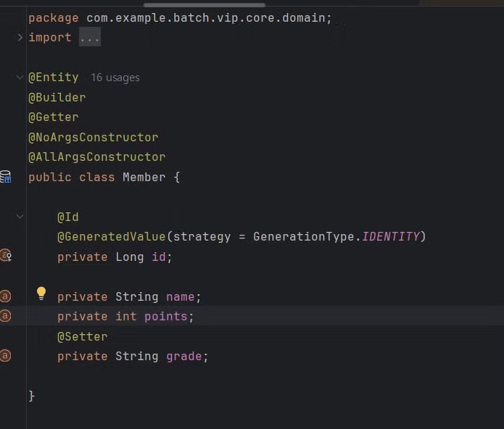Click the attribute gutter icon beside points field

(x=5, y=316)
